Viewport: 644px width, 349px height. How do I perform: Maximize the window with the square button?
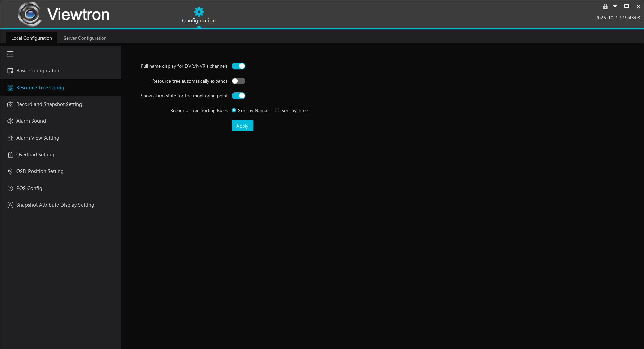626,6
